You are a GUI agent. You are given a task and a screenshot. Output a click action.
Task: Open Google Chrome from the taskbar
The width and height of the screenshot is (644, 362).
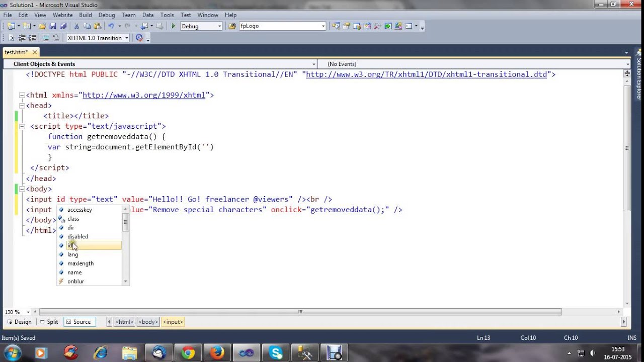pyautogui.click(x=188, y=353)
